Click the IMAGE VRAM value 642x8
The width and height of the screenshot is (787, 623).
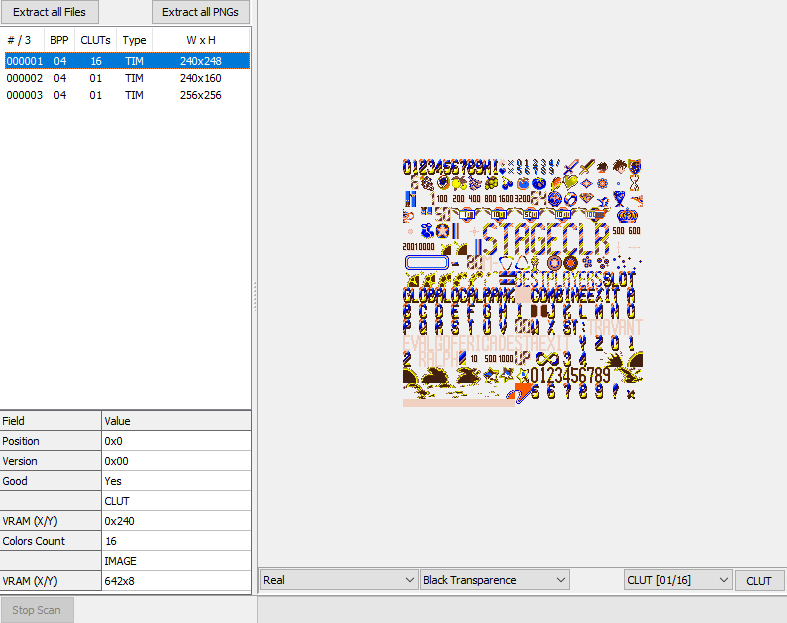[x=175, y=581]
